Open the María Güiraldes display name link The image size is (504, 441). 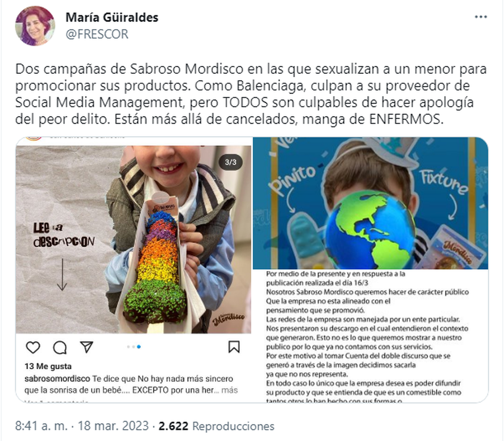112,17
